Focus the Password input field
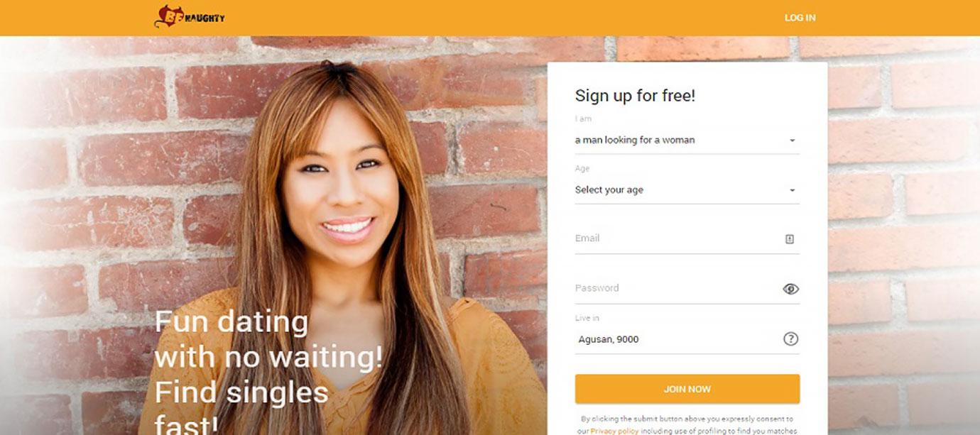Viewport: 980px width, 435px height. (687, 289)
